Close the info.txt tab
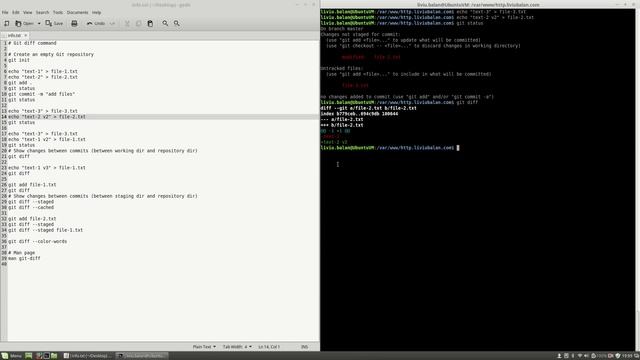Screen dimensions: 640x360 pos(25,36)
